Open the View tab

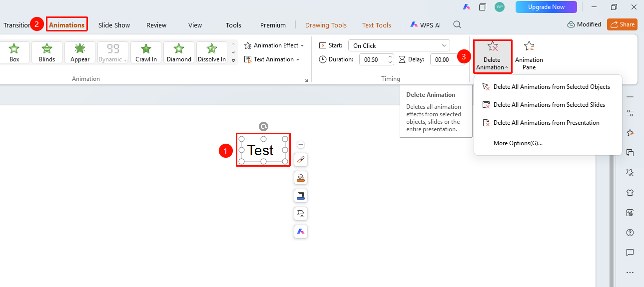tap(195, 25)
